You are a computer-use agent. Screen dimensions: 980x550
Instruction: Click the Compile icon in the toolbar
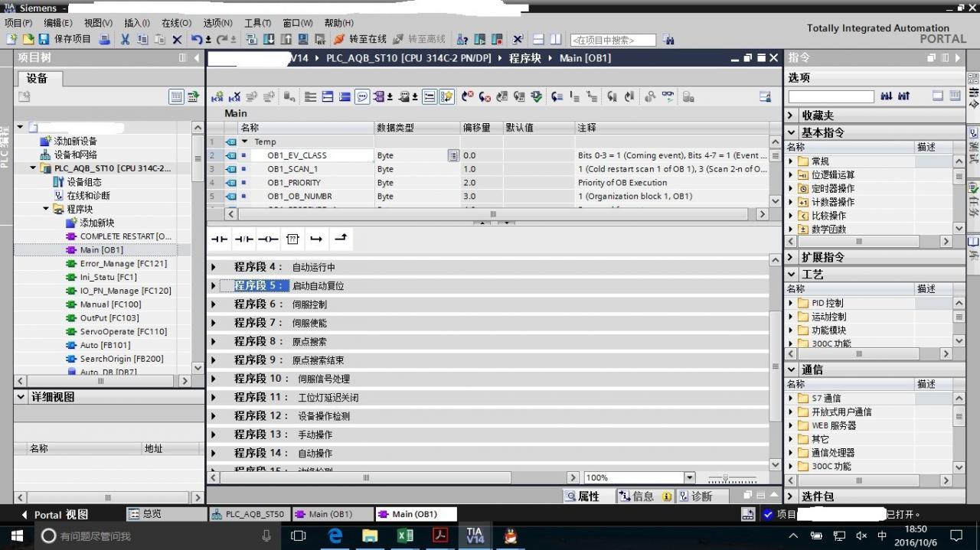point(251,39)
